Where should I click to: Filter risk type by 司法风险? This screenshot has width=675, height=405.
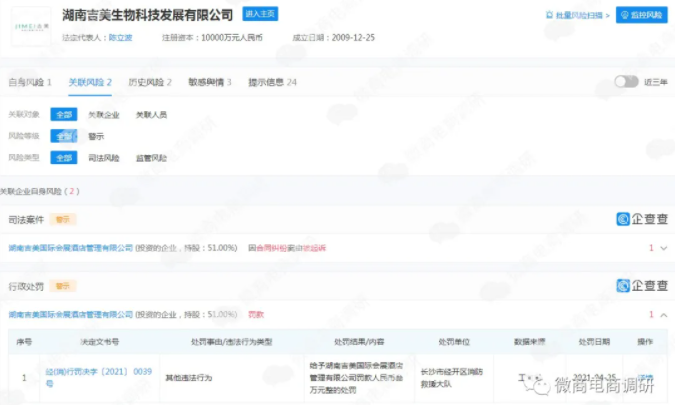coord(104,158)
